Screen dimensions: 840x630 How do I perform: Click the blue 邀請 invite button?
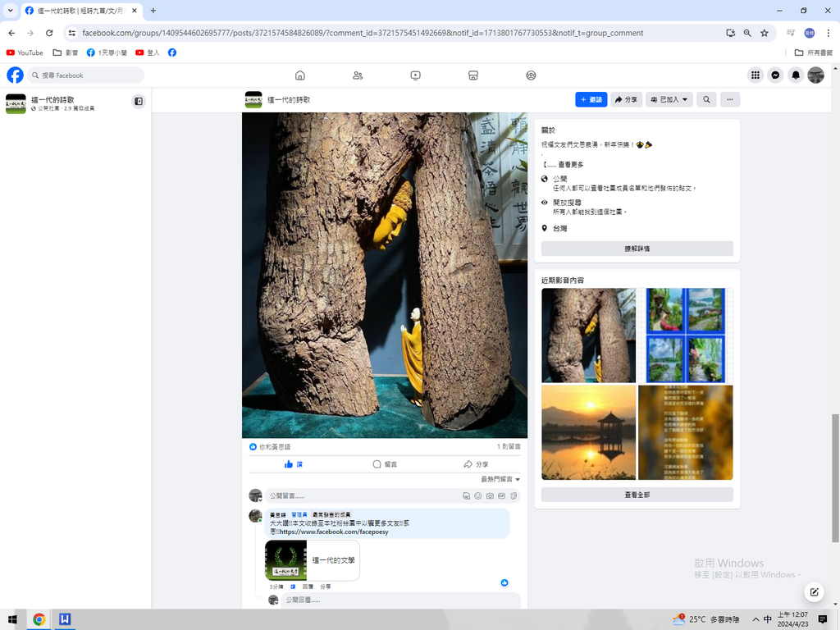click(591, 99)
